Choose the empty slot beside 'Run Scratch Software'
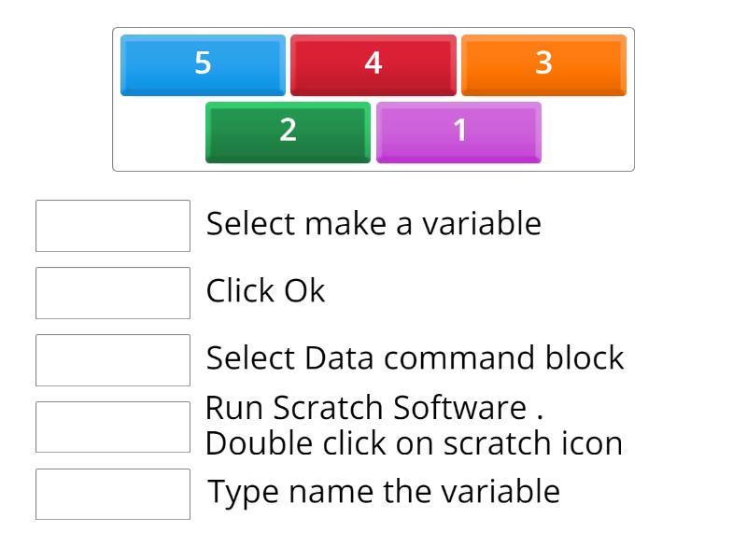Image resolution: width=747 pixels, height=560 pixels. coord(113,427)
